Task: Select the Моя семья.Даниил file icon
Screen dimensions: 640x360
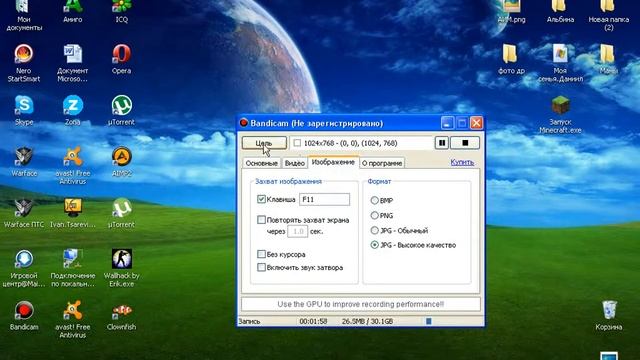Action: (560, 54)
